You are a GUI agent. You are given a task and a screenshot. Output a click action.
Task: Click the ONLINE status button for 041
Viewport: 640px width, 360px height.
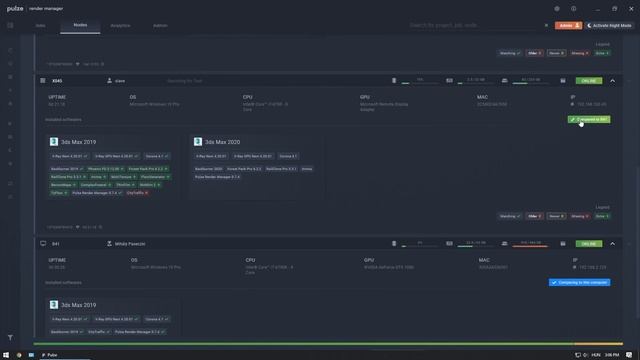(x=589, y=244)
